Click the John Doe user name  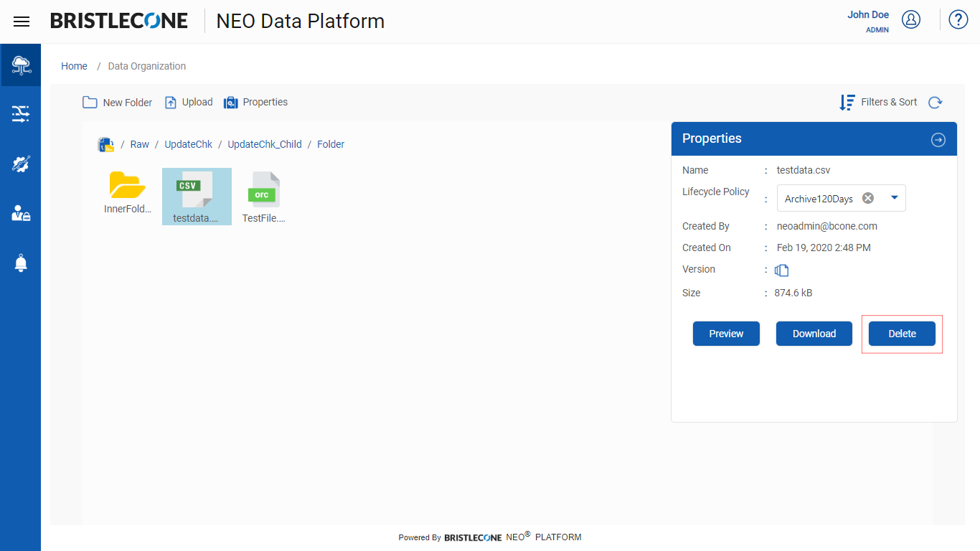pyautogui.click(x=868, y=15)
